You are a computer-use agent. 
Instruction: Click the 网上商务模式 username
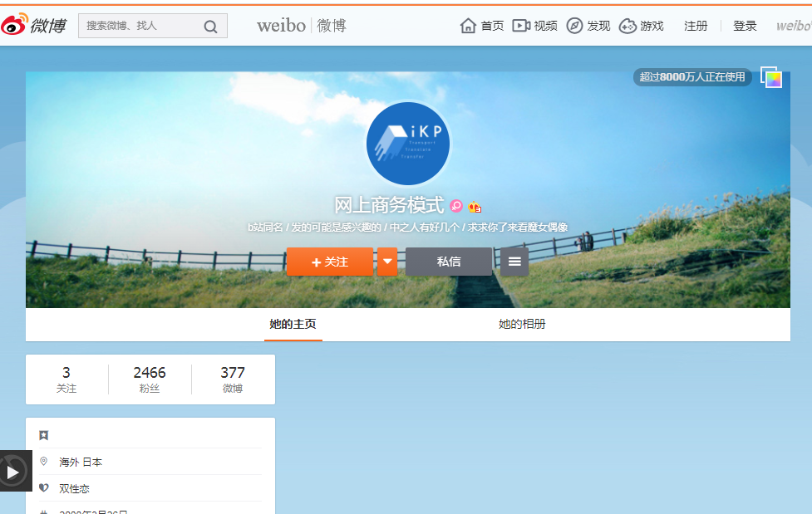pyautogui.click(x=389, y=205)
